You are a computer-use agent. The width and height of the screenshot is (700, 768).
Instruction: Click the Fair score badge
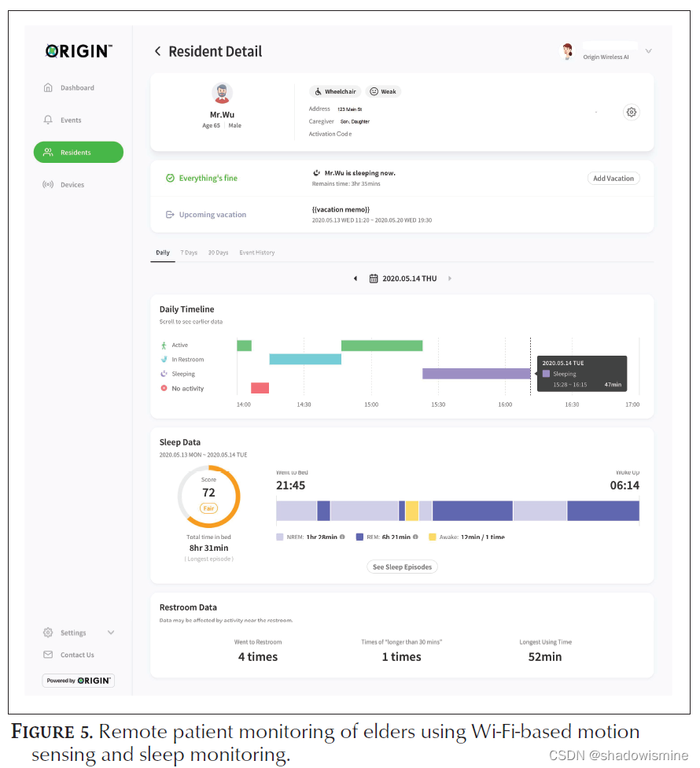pos(209,508)
